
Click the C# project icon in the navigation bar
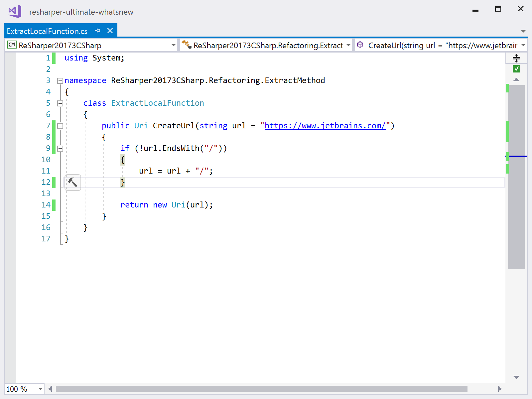point(12,45)
